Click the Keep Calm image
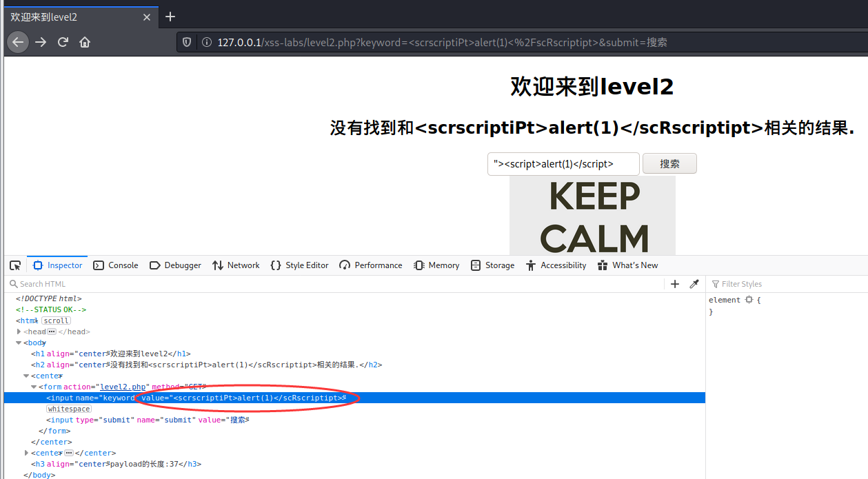 point(592,215)
